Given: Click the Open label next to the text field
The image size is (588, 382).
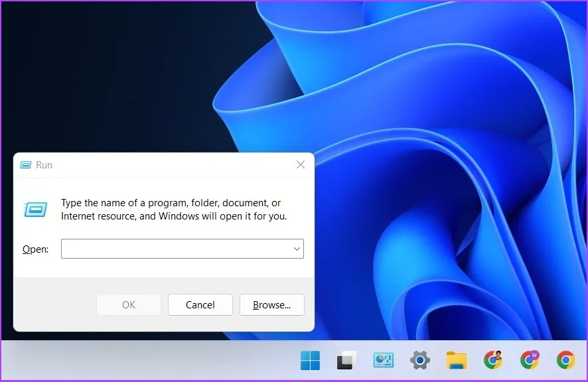Looking at the screenshot, I should click(35, 249).
